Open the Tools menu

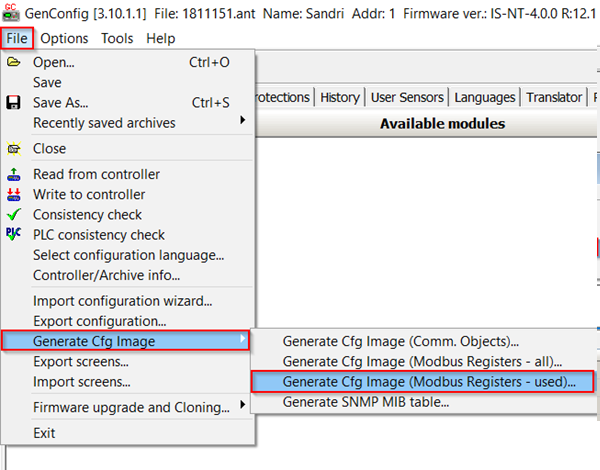[x=117, y=38]
